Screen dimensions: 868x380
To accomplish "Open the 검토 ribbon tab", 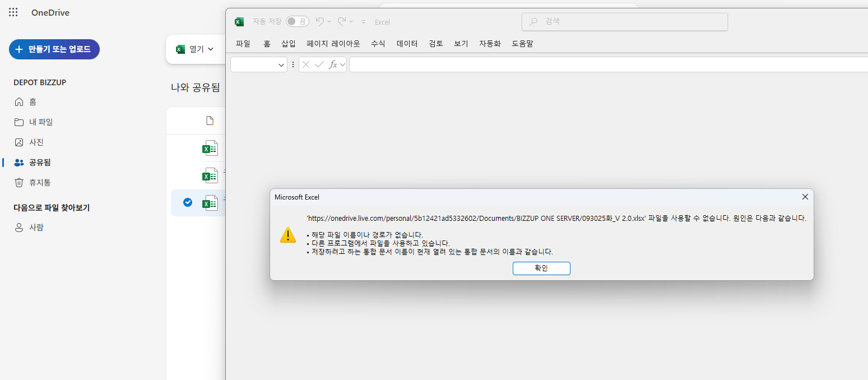I will point(436,43).
